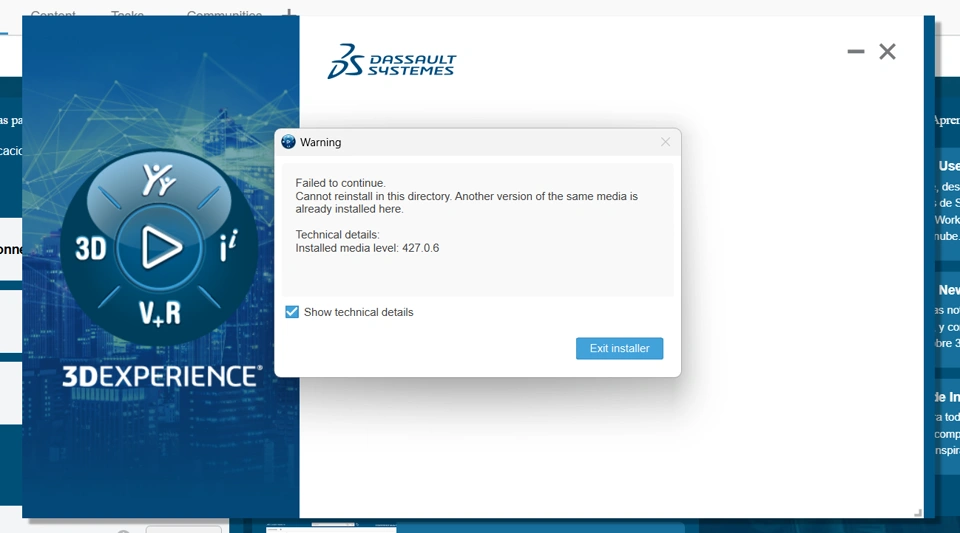960x533 pixels.
Task: Select the social people compass quadrant
Action: [159, 179]
